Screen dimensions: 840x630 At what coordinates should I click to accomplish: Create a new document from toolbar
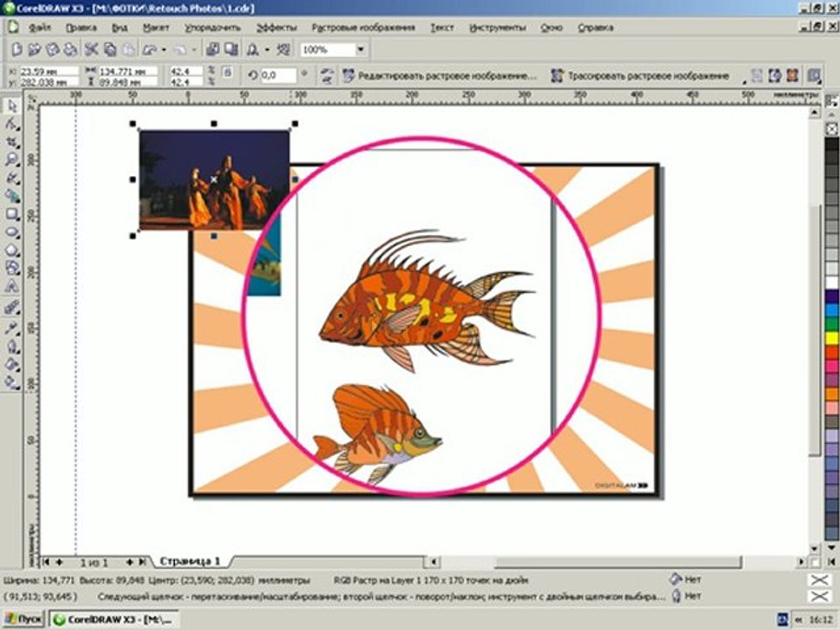coord(17,50)
